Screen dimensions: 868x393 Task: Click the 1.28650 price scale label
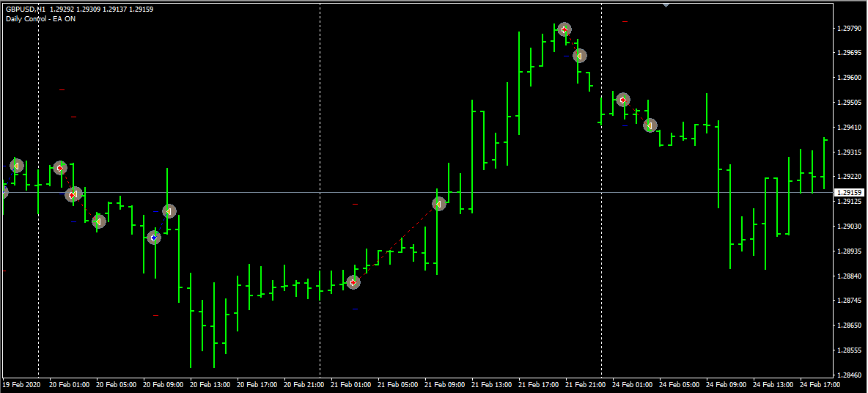coord(849,326)
